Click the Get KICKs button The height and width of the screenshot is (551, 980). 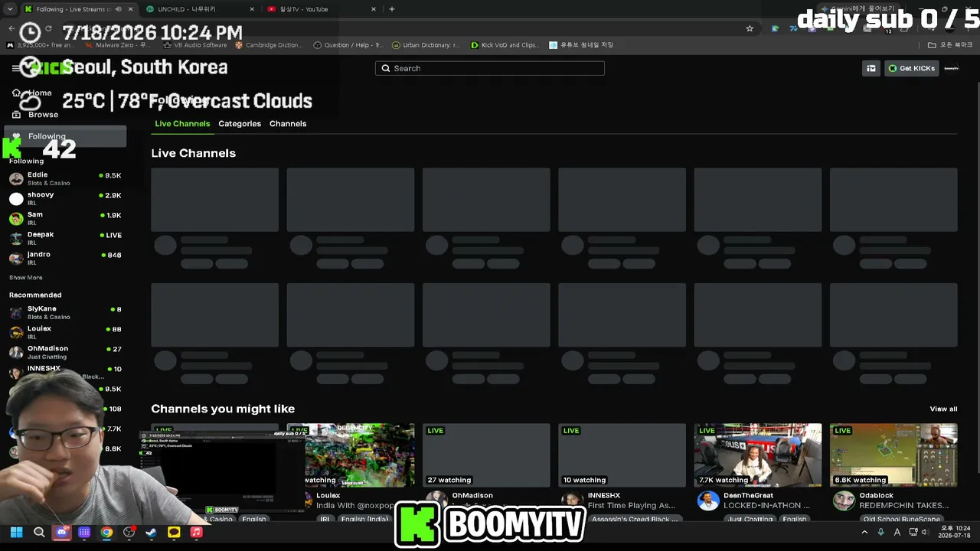(x=912, y=68)
